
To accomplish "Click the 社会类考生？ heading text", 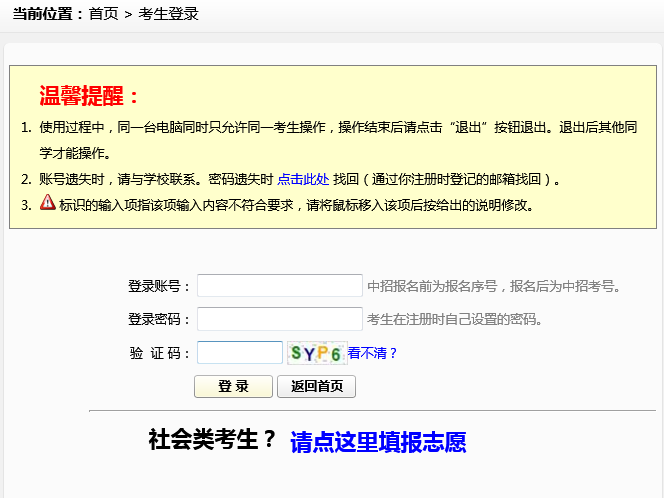I will pyautogui.click(x=212, y=440).
